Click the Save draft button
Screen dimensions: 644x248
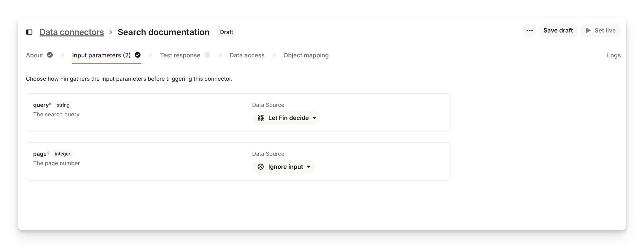[x=558, y=30]
